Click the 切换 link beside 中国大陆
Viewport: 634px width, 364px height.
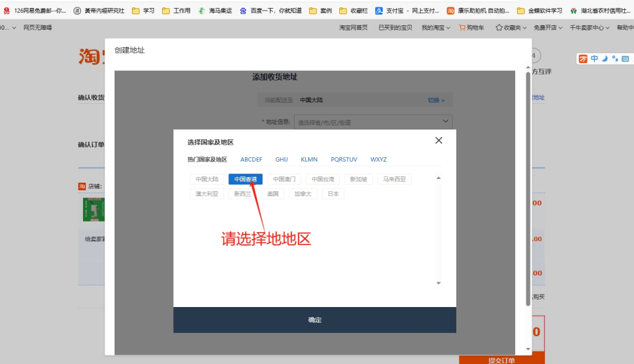point(436,100)
